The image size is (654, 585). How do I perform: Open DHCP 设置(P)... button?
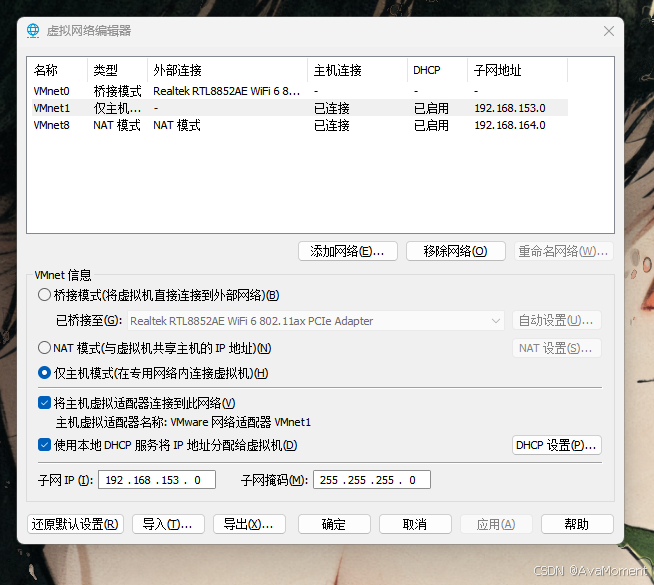click(x=556, y=445)
